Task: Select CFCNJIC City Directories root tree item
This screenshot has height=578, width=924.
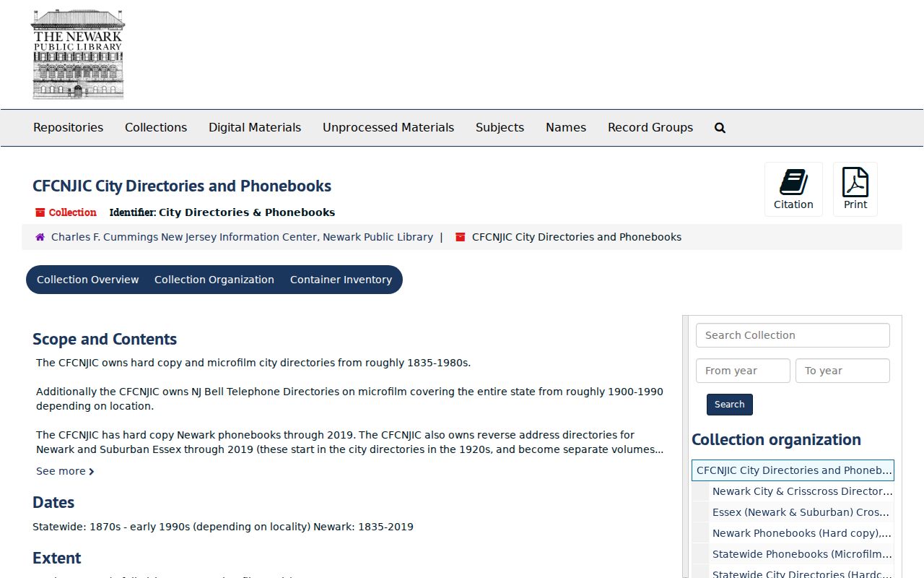Action: (x=793, y=470)
